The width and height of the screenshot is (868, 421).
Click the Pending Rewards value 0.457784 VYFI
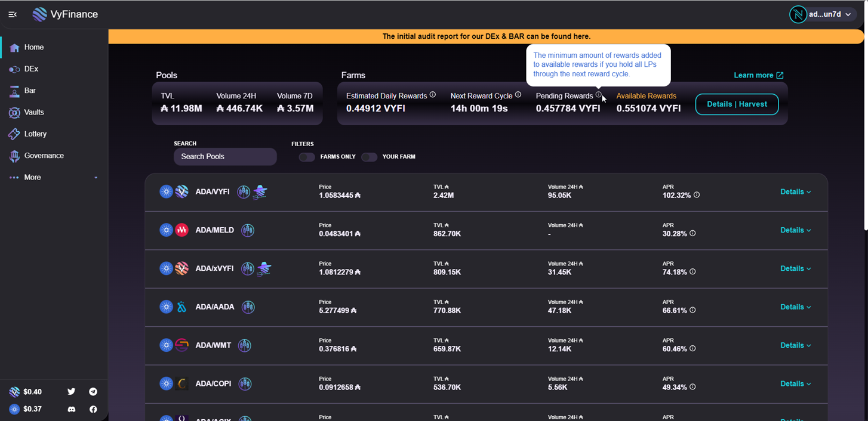(x=568, y=109)
